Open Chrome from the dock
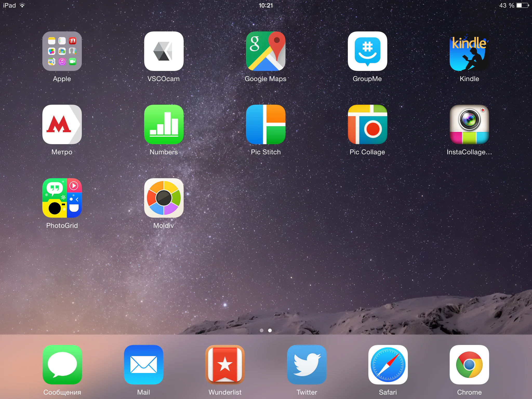 point(469,365)
